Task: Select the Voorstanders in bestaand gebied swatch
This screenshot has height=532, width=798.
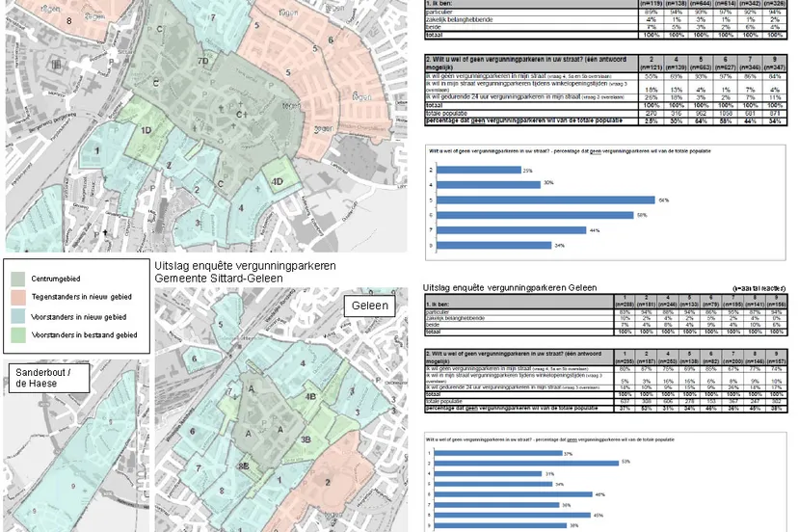Action: click(x=18, y=334)
